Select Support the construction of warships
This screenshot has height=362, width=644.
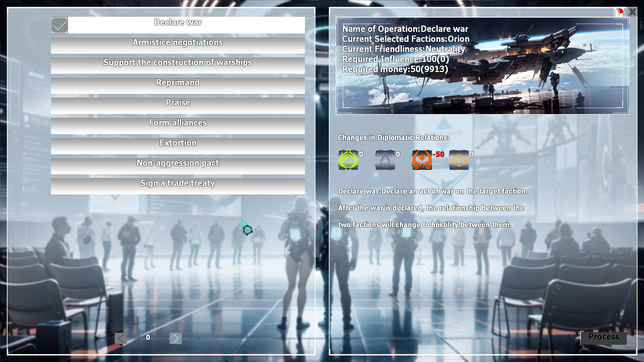tap(178, 65)
